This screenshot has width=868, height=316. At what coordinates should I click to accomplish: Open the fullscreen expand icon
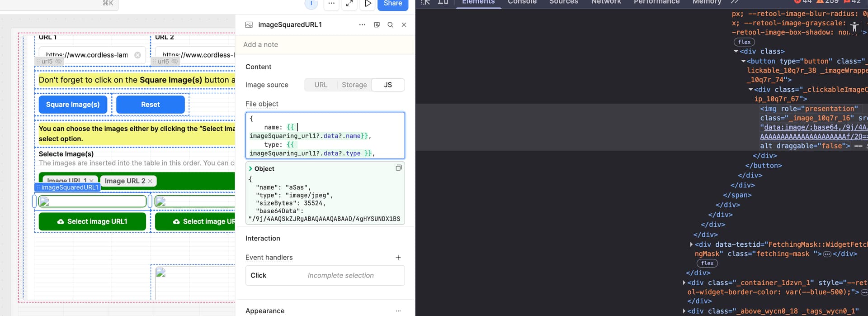coord(349,4)
